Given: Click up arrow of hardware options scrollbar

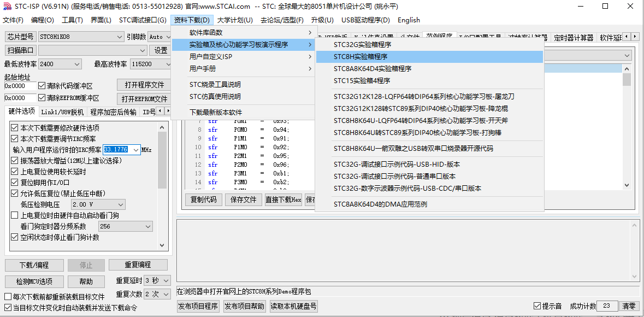Looking at the screenshot, I should click(x=162, y=127).
